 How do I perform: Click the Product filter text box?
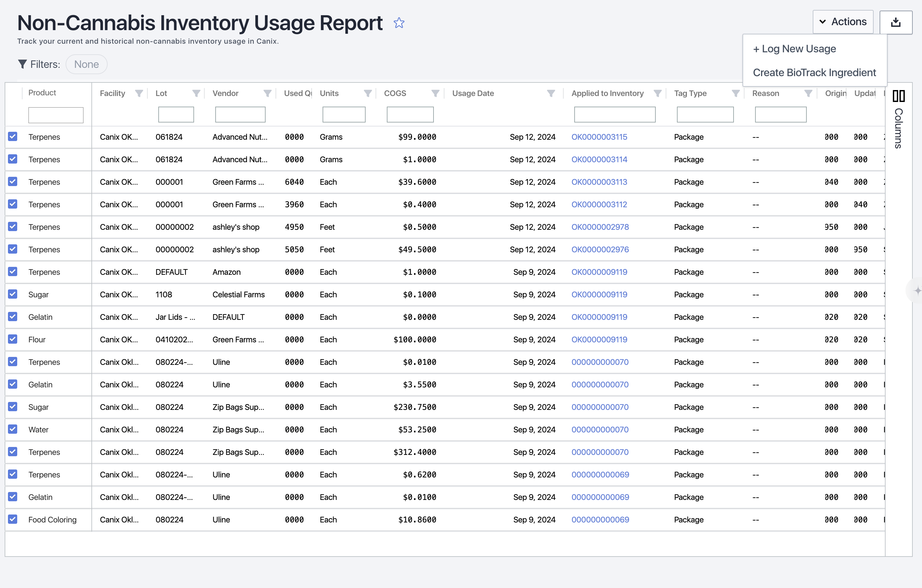click(x=56, y=115)
